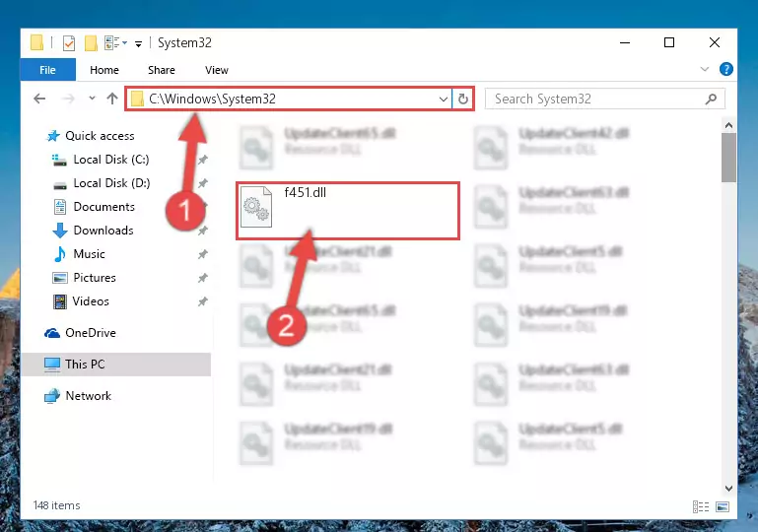The image size is (758, 532).
Task: Click the f451.dll gear file icon
Action: [256, 207]
